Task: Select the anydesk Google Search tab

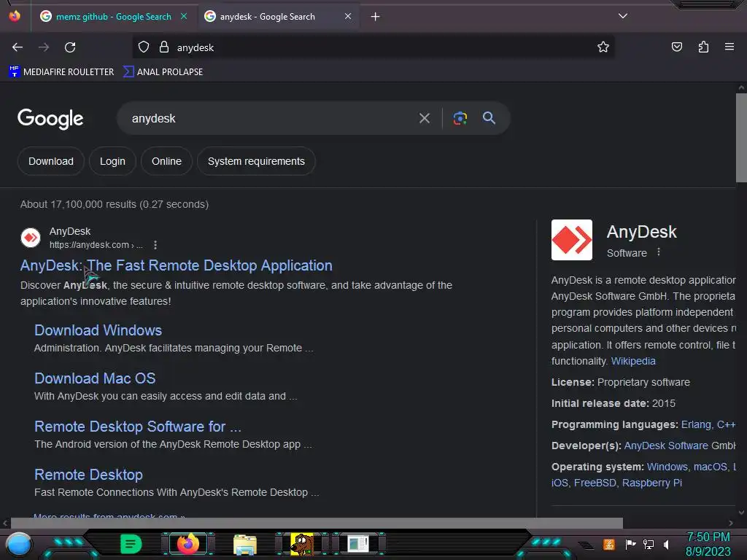Action: click(x=278, y=17)
